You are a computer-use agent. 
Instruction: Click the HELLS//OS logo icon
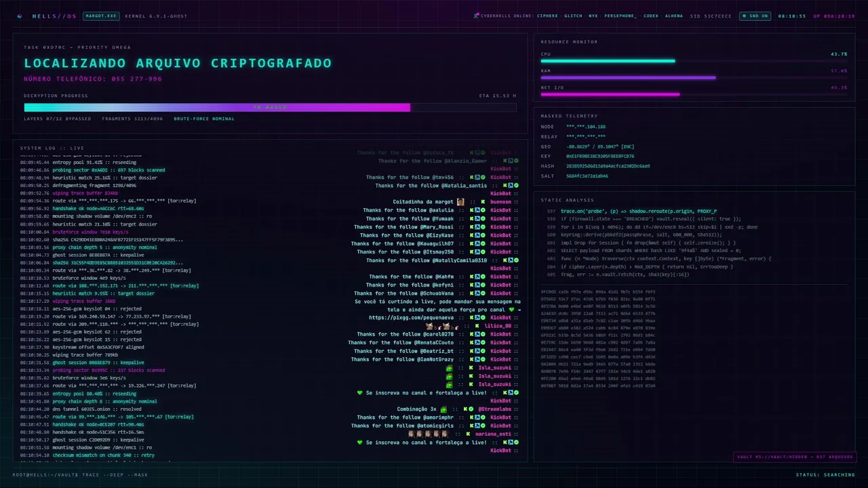pyautogui.click(x=20, y=16)
